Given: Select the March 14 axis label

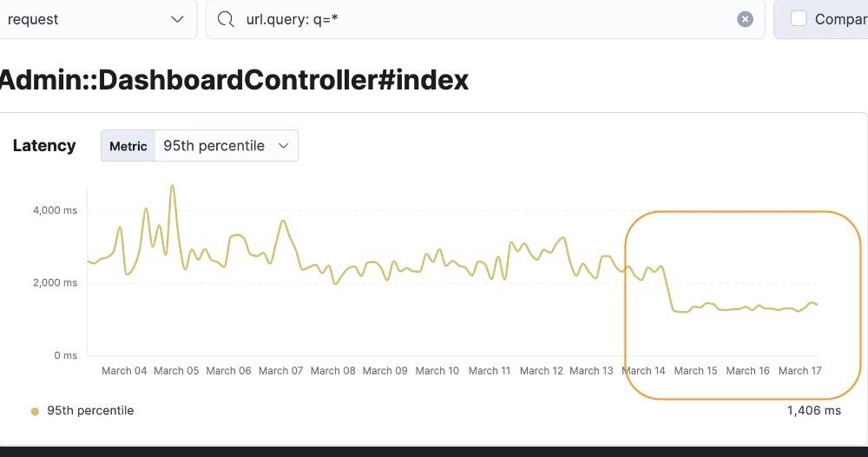Looking at the screenshot, I should pos(643,371).
